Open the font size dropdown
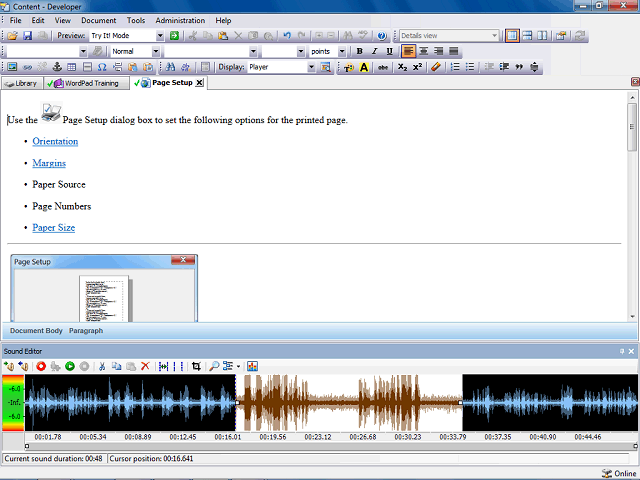The height and width of the screenshot is (480, 640). pos(301,51)
